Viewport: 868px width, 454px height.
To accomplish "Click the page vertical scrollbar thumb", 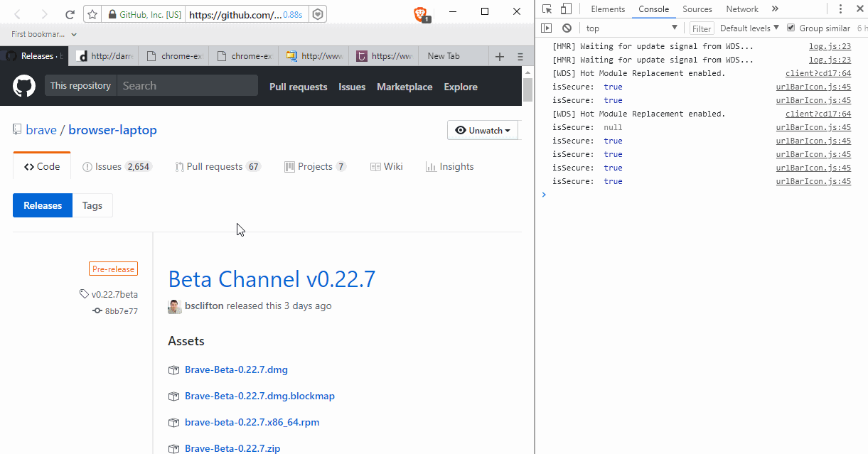I will point(527,90).
